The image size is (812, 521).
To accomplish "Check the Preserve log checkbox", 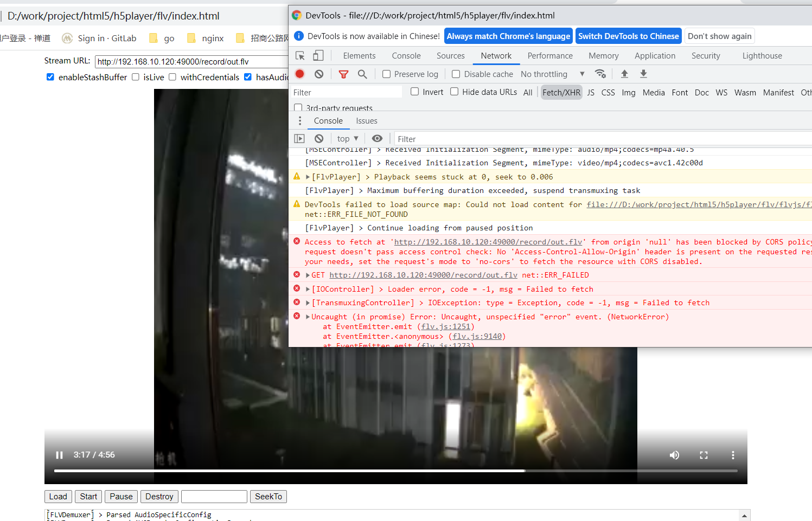I will point(386,74).
